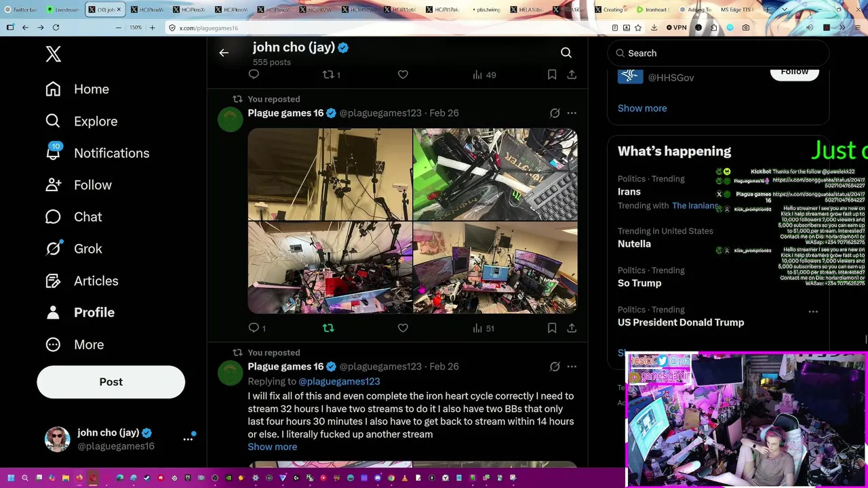The width and height of the screenshot is (868, 488).
Task: Open bottom-right desk photo in grid
Action: click(495, 267)
